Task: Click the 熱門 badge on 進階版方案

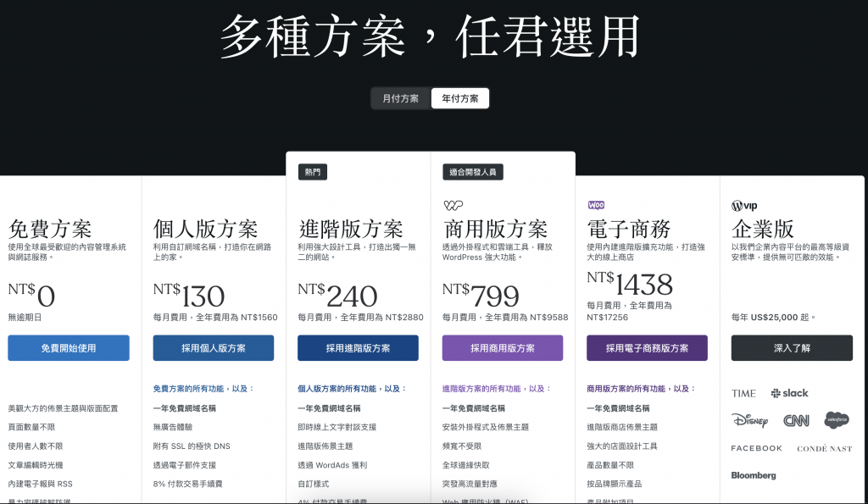Action: (x=312, y=172)
